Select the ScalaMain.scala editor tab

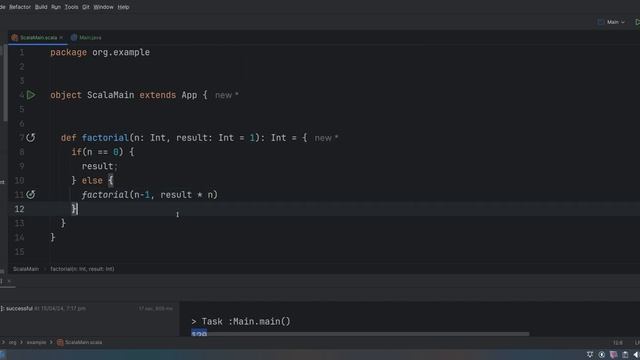tap(38, 38)
